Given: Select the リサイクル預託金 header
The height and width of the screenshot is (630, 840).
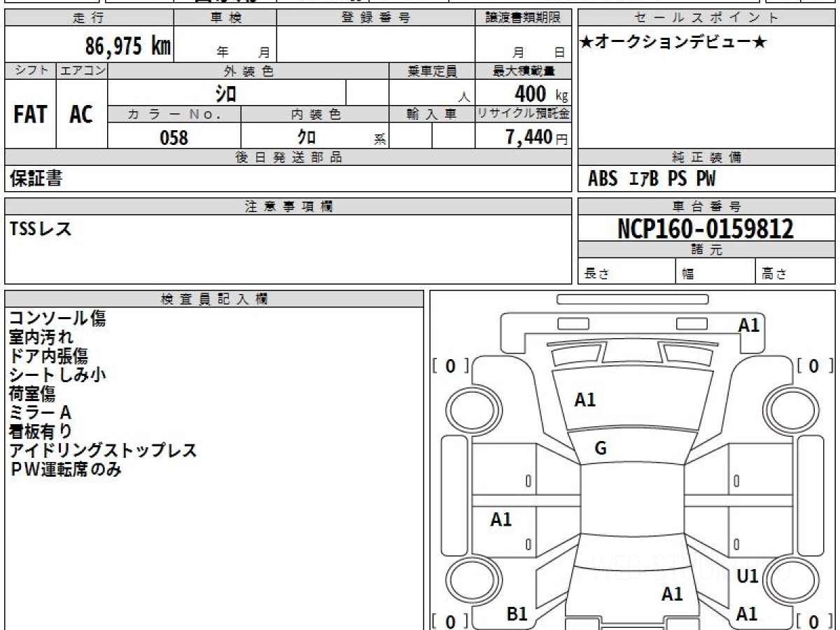Looking at the screenshot, I should tap(524, 115).
